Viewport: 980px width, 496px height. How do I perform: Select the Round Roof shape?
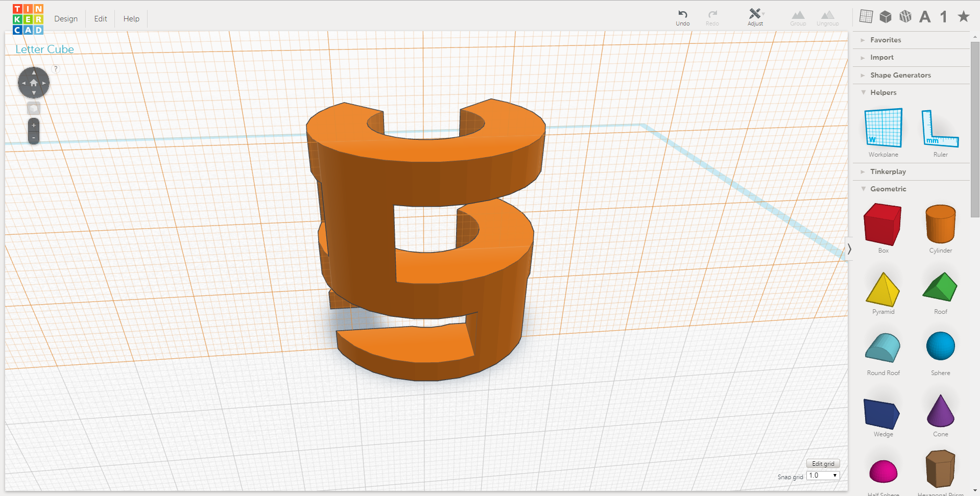(882, 347)
